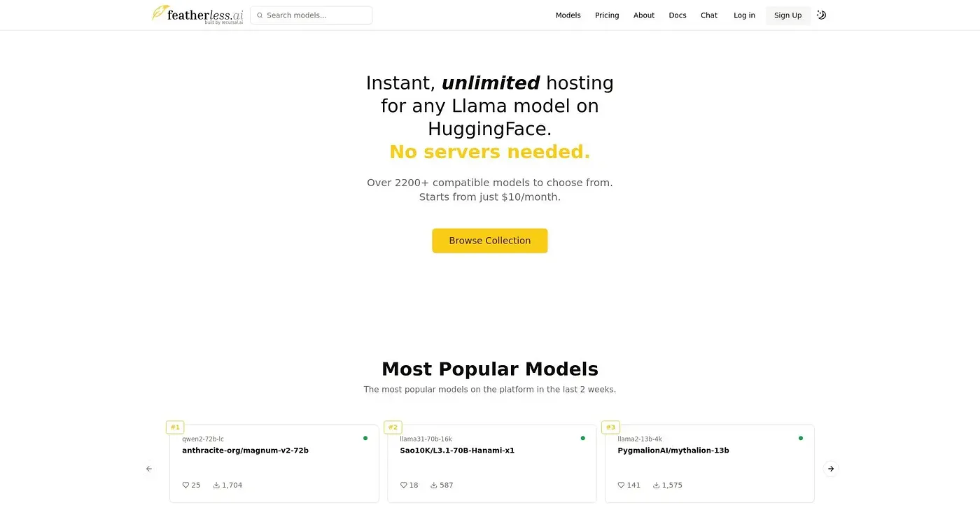Click download icon on magnum-v2-72b card
This screenshot has width=980, height=510.
pyautogui.click(x=216, y=485)
